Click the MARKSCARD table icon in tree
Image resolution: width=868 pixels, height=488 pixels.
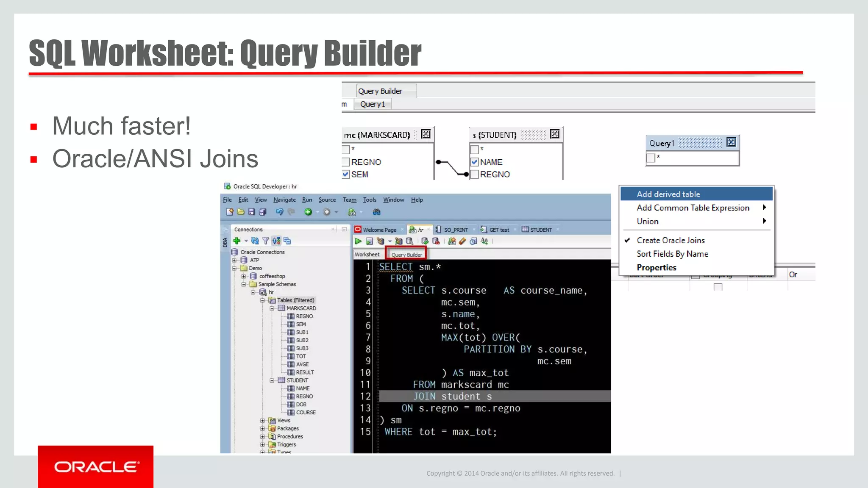click(281, 308)
